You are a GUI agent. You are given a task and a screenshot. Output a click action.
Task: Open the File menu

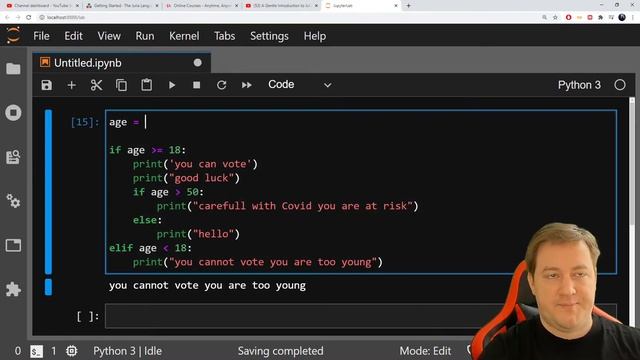click(41, 36)
